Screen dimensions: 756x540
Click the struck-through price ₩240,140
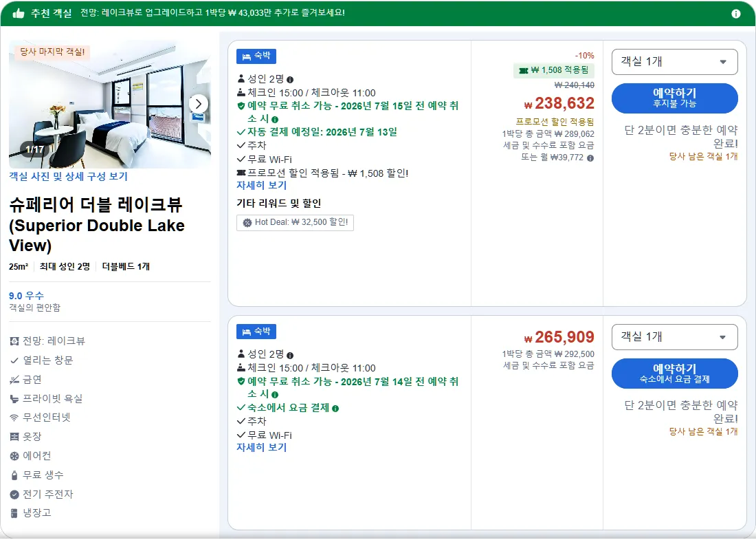pos(575,85)
